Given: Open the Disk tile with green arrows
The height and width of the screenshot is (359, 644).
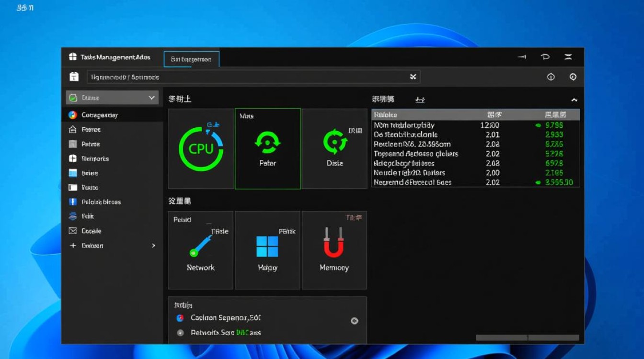Looking at the screenshot, I should 334,148.
